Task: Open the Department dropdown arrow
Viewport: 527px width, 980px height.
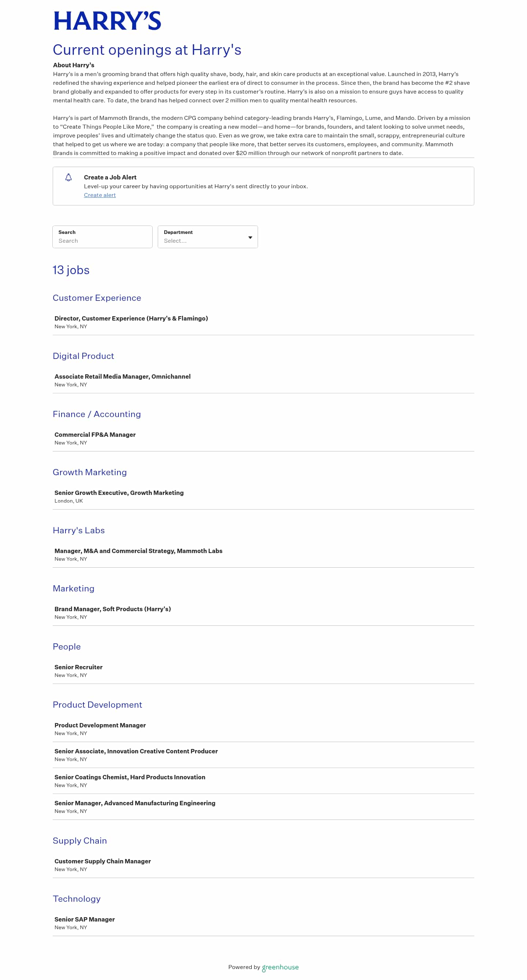Action: click(250, 237)
